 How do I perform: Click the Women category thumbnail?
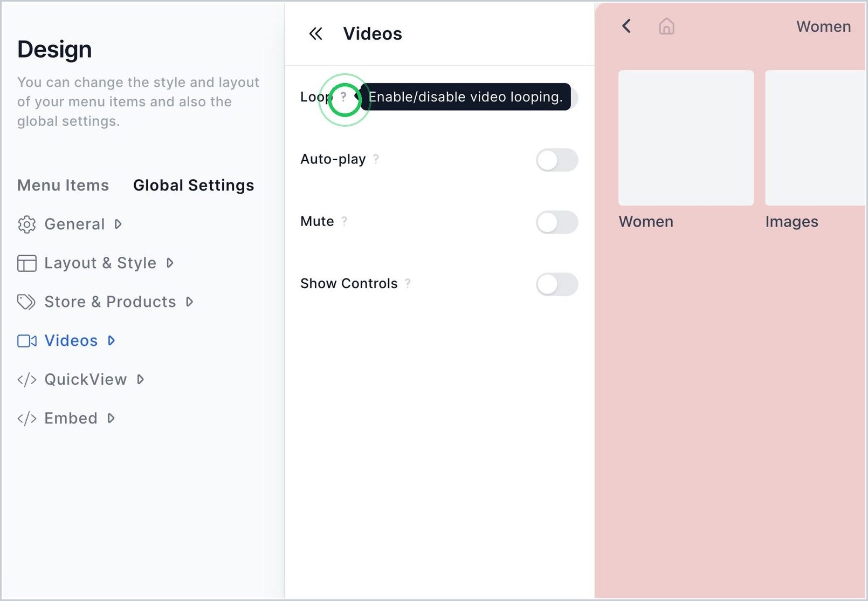(686, 138)
